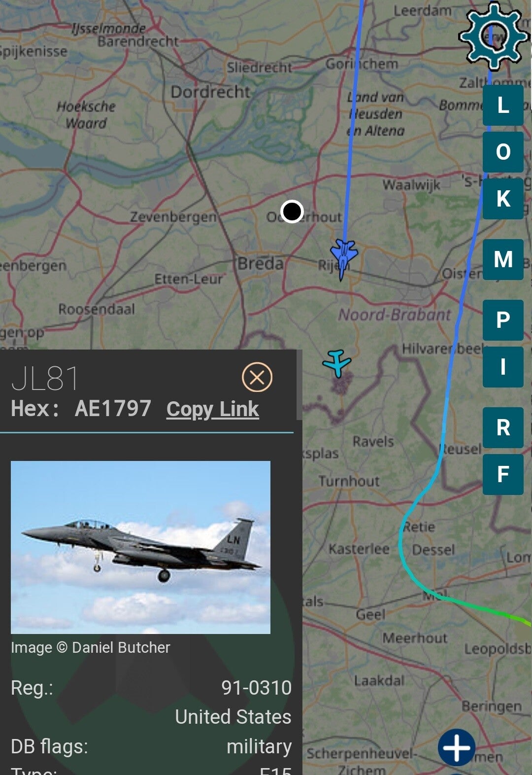
Task: Click the Copy Link link
Action: tap(212, 409)
